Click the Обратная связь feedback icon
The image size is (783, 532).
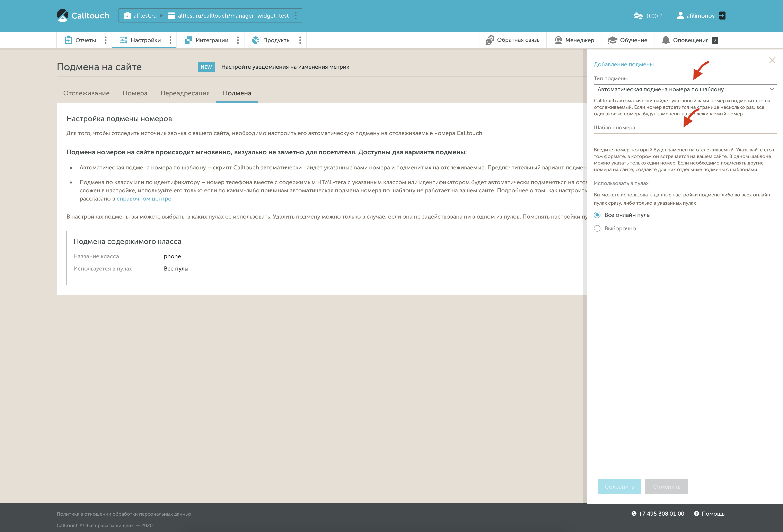tap(490, 40)
